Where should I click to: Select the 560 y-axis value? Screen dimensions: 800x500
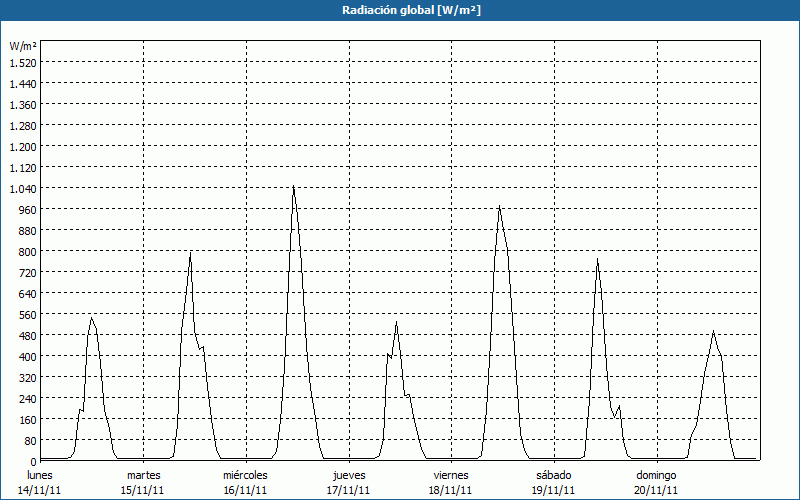(x=28, y=315)
